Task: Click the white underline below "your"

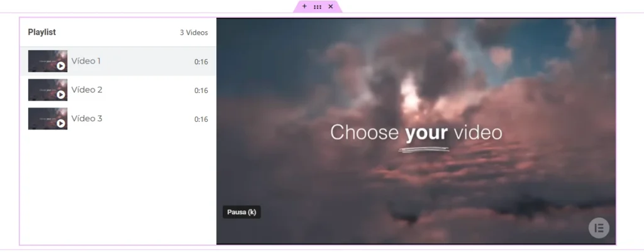Action: [425, 150]
